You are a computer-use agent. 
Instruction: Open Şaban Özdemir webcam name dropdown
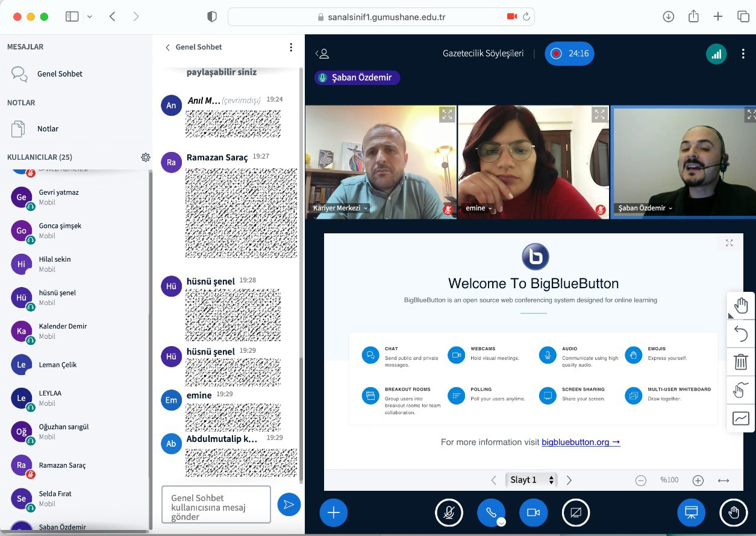pos(645,208)
